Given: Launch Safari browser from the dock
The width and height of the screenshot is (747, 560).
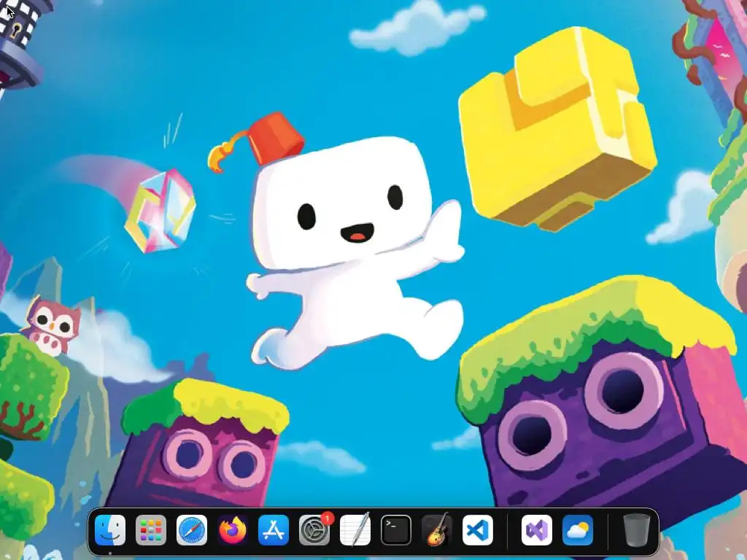Looking at the screenshot, I should [192, 530].
